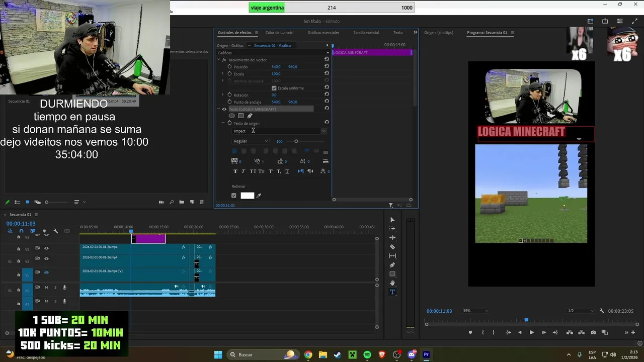
Task: Expand the Escala property
Action: pos(222,74)
